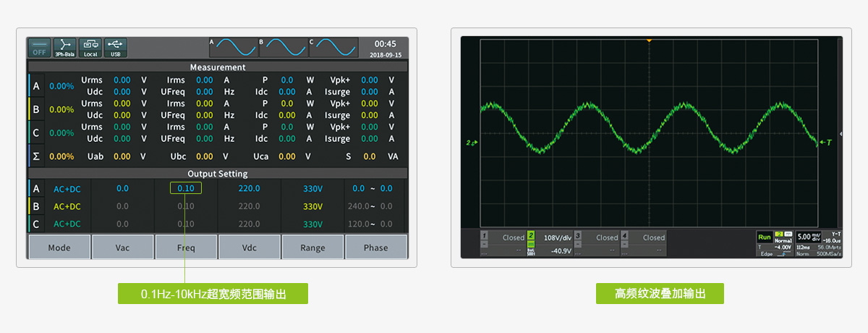Screen dimensions: 868x333
Task: Click the USB connection icon
Action: [116, 48]
